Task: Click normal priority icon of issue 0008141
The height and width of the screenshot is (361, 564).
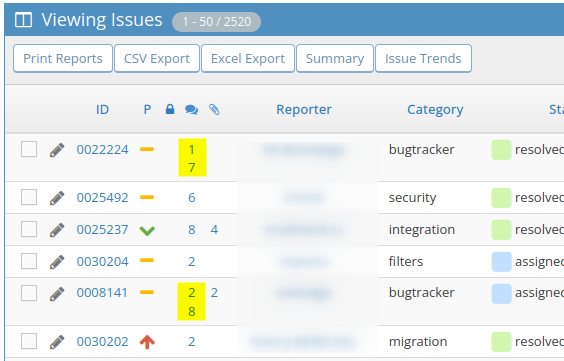Action: pyautogui.click(x=147, y=292)
